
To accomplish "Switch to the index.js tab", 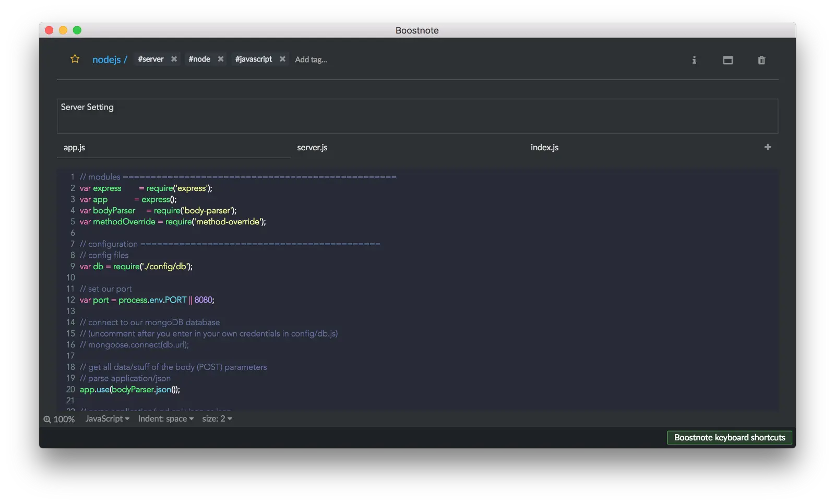I will pos(641,148).
